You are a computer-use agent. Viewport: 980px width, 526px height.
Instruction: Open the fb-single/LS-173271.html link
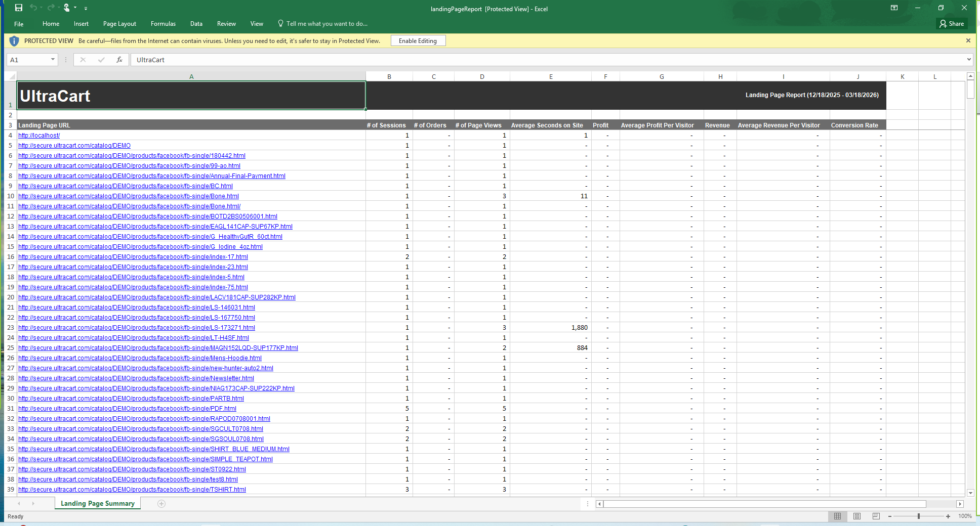pyautogui.click(x=137, y=327)
